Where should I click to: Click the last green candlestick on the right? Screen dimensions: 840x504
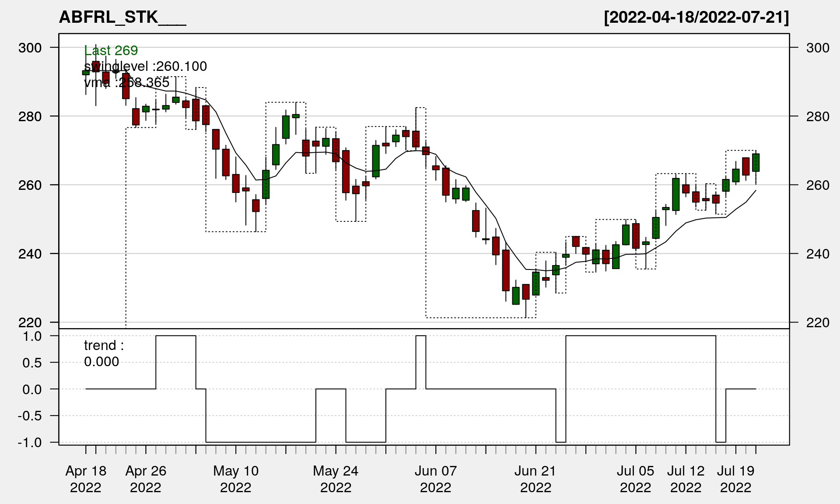coord(756,163)
